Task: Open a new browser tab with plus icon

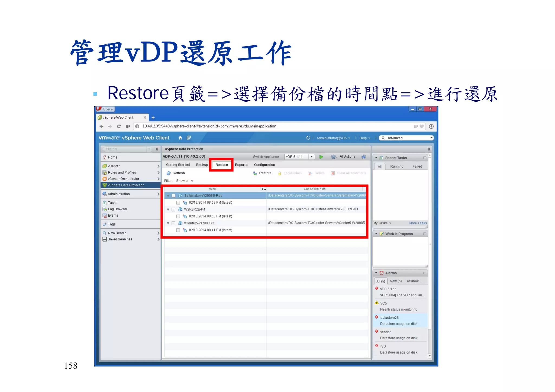Action: coord(153,118)
